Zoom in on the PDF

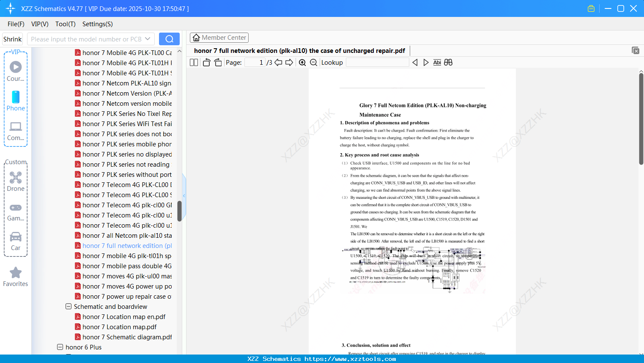click(302, 62)
